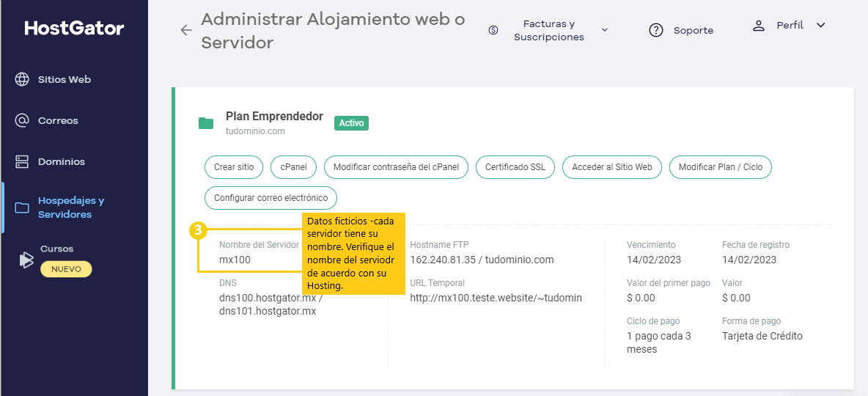Click the Nombre del Servidor label

259,244
